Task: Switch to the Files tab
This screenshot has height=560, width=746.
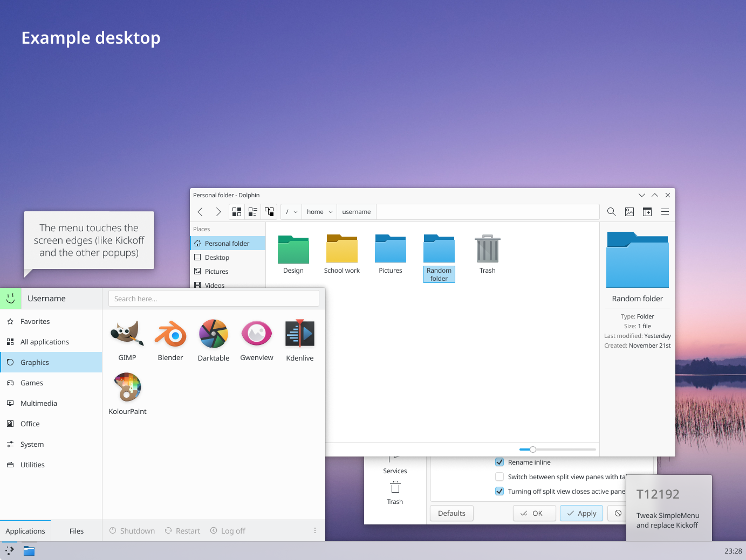Action: [77, 531]
